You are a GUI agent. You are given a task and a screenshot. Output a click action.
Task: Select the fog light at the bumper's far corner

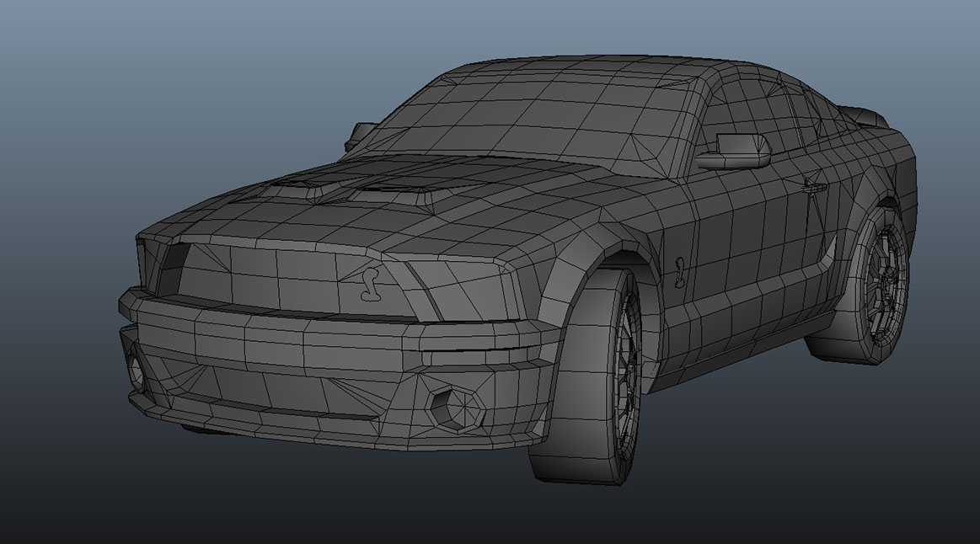click(x=136, y=371)
